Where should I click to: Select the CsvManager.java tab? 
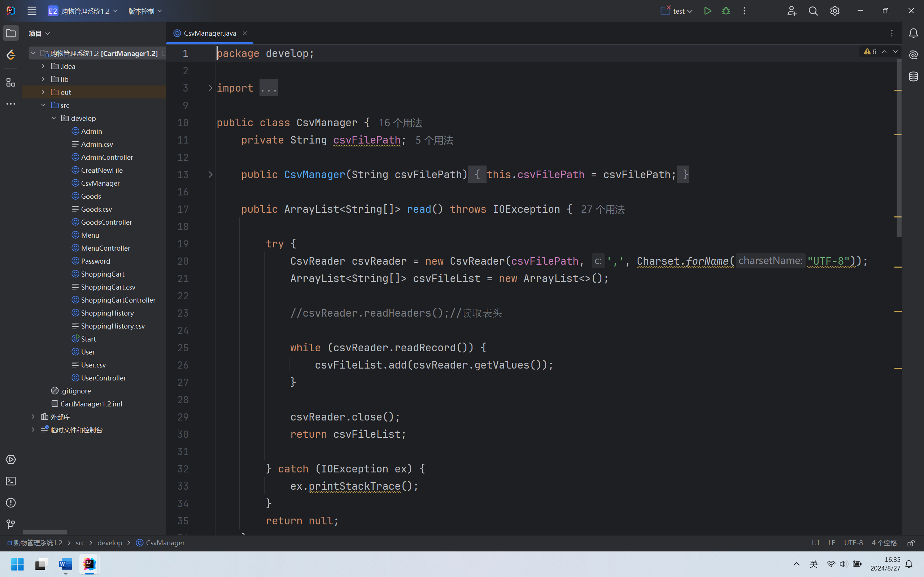coord(210,33)
